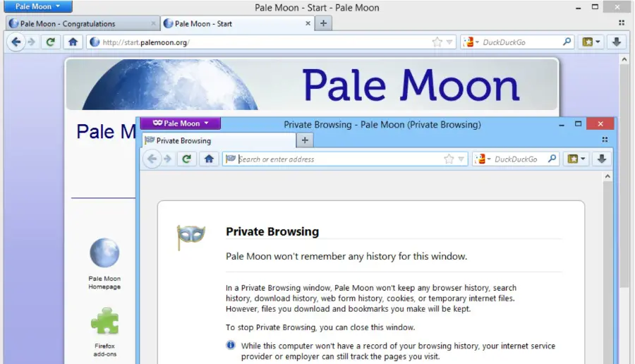Go forward in private browsing window
Viewport: 635px width, 364px height.
[x=168, y=159]
